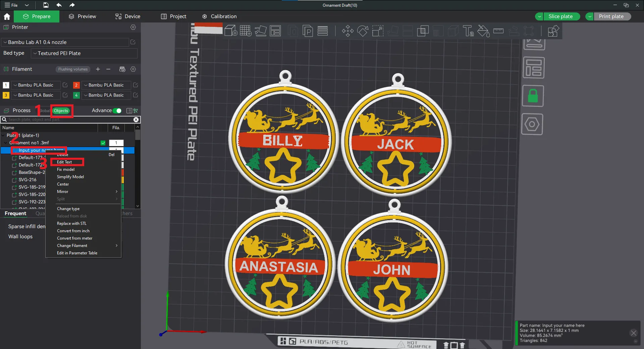
Task: Open the Assembly view puzzle icon
Action: (x=553, y=31)
